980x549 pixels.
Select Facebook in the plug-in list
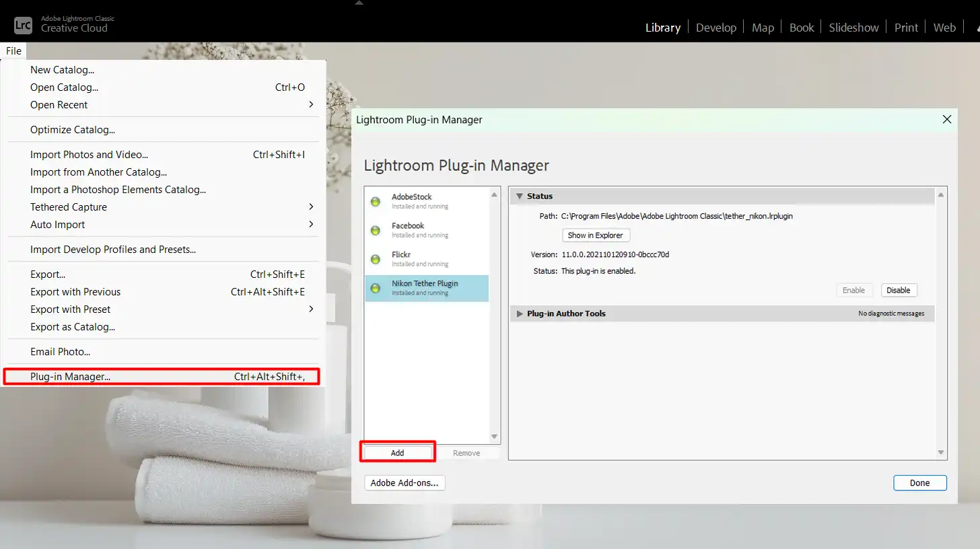[427, 230]
